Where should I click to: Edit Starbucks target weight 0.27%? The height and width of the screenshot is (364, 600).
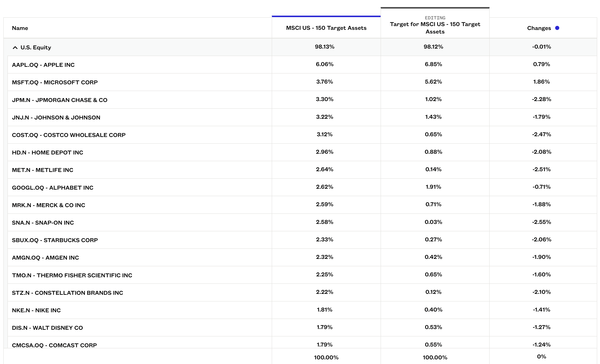coord(433,240)
